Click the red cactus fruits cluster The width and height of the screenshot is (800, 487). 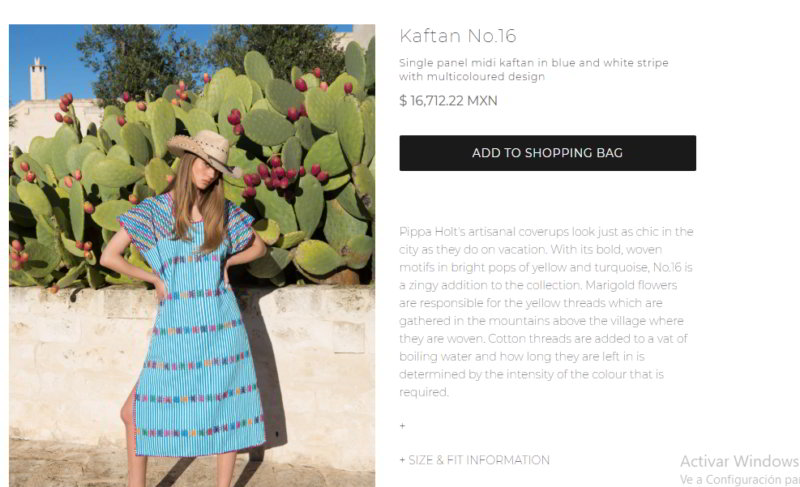tap(278, 176)
